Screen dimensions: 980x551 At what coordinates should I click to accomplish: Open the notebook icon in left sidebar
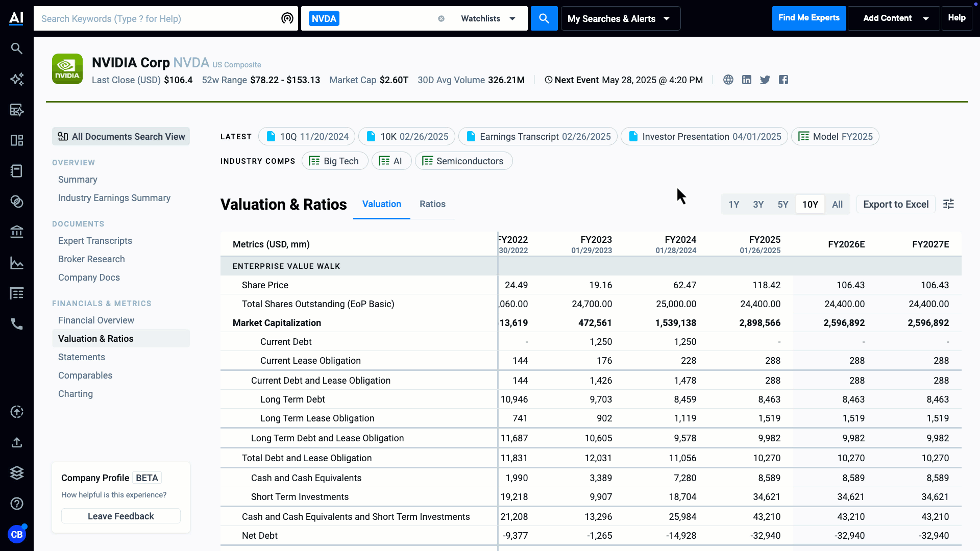click(17, 171)
